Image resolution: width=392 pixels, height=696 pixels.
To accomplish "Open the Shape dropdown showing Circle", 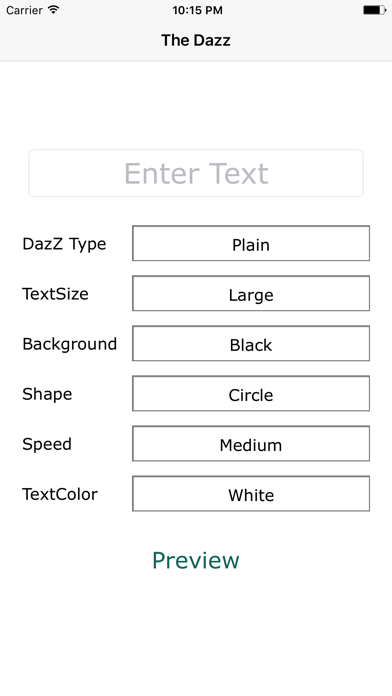I will click(x=251, y=394).
